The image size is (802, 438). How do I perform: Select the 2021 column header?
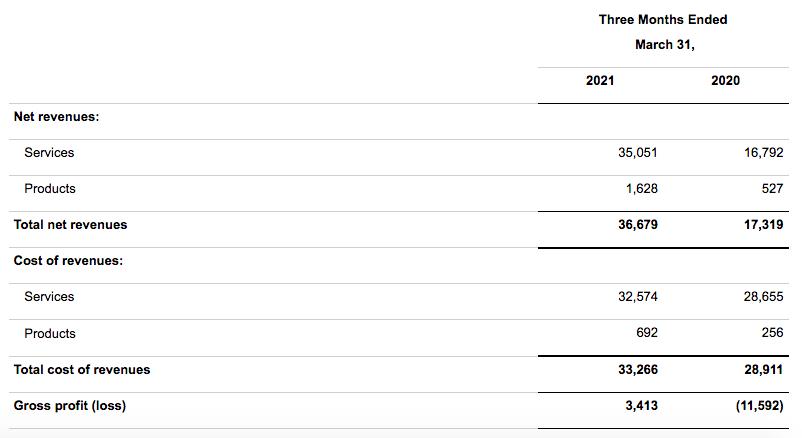(x=600, y=80)
